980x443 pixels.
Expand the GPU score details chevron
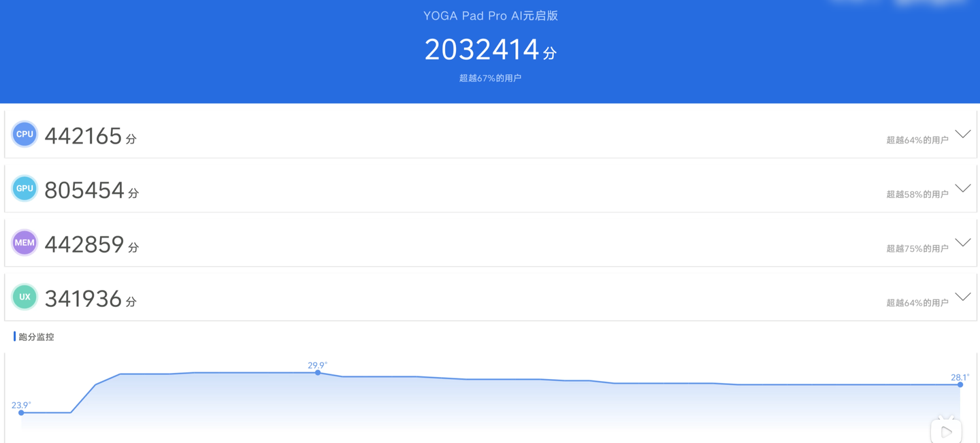click(962, 188)
